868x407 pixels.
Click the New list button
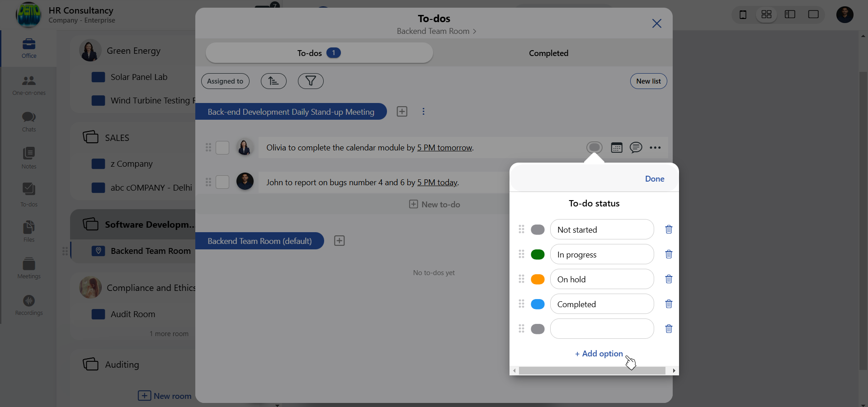tap(648, 81)
